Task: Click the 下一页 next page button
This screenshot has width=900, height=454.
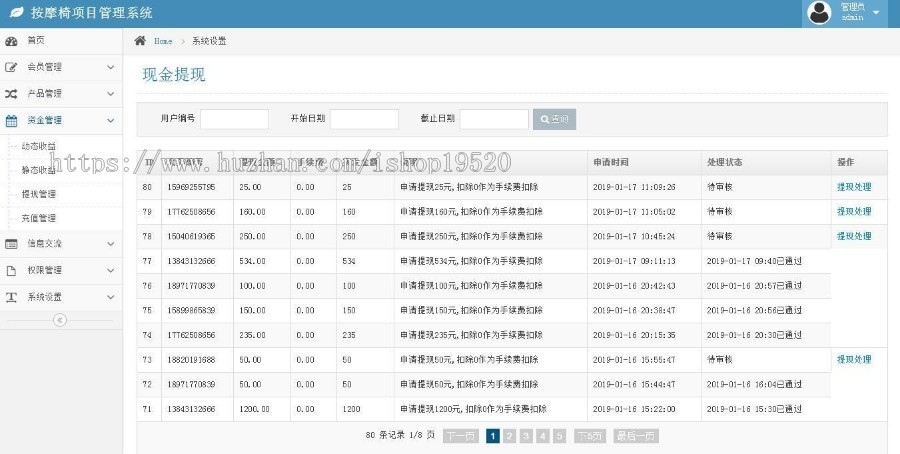Action: [x=461, y=436]
